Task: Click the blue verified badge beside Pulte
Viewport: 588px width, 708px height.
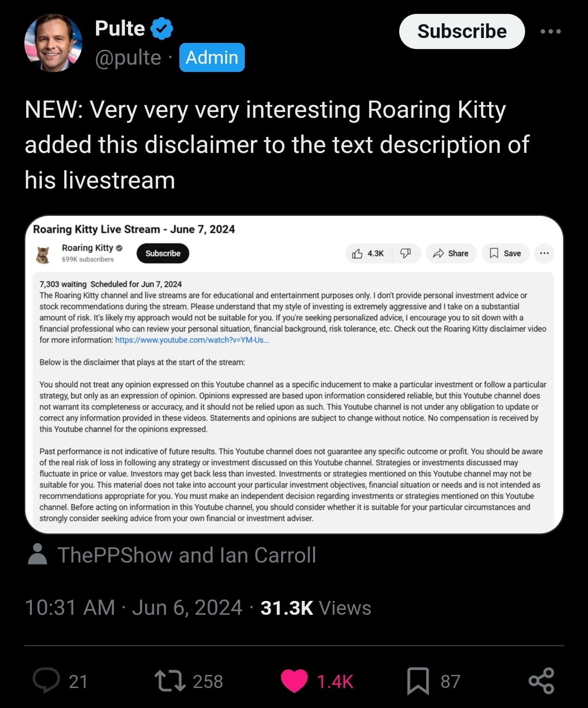Action: pyautogui.click(x=162, y=29)
